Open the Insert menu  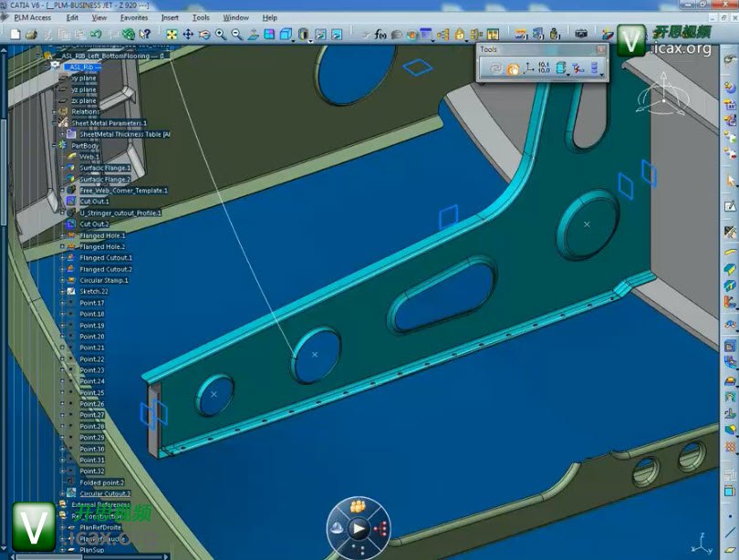point(170,17)
